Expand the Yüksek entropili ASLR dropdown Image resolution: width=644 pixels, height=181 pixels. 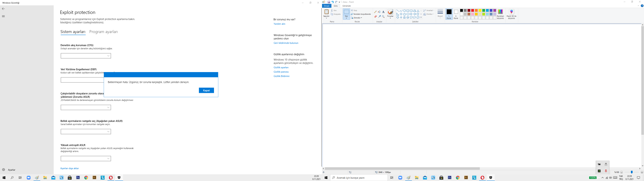click(x=86, y=159)
